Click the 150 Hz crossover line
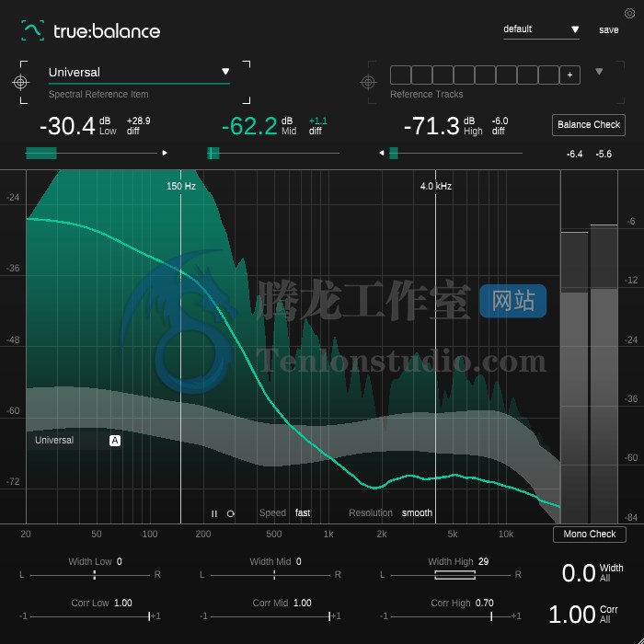 click(180, 347)
